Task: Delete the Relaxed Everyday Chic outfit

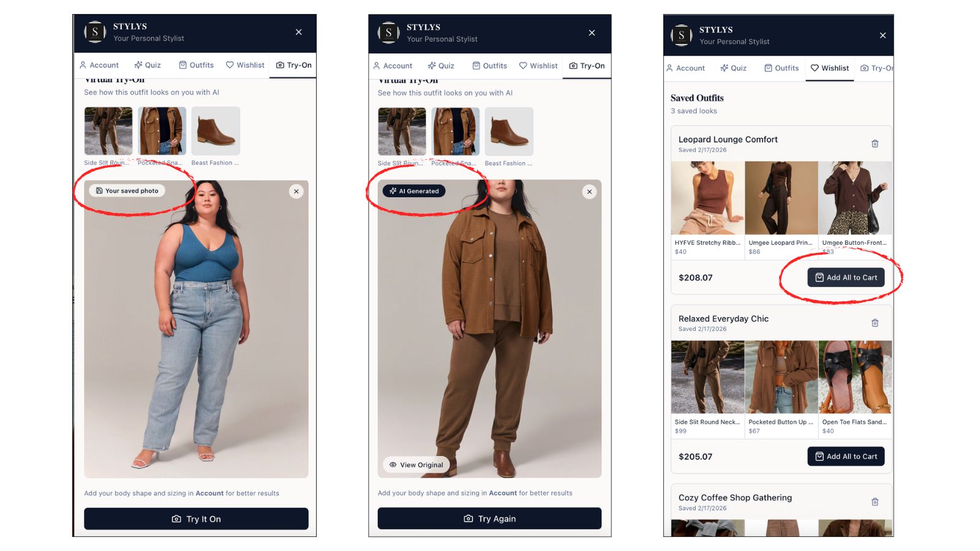Action: pyautogui.click(x=875, y=323)
